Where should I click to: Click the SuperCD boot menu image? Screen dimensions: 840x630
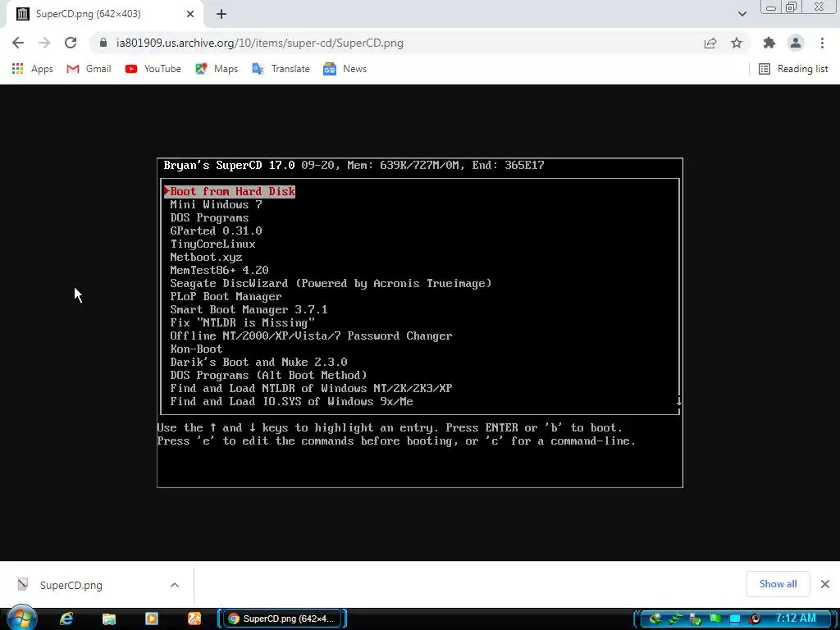pos(420,322)
